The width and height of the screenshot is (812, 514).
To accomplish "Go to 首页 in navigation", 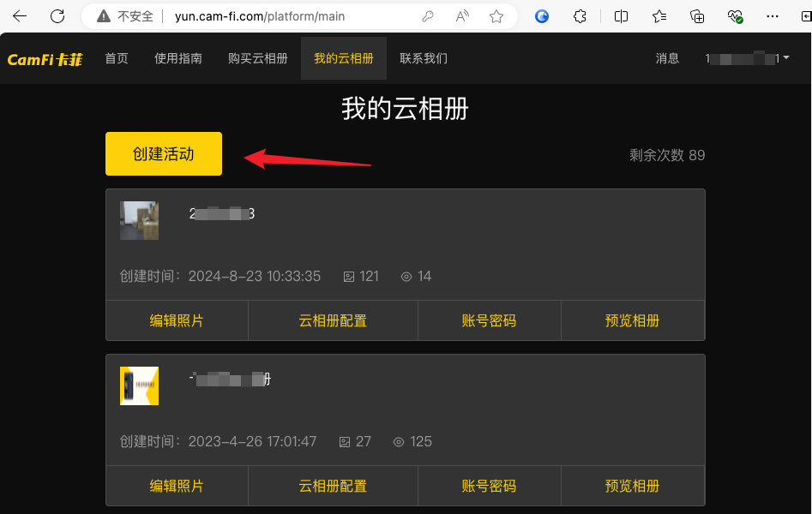I will (117, 59).
